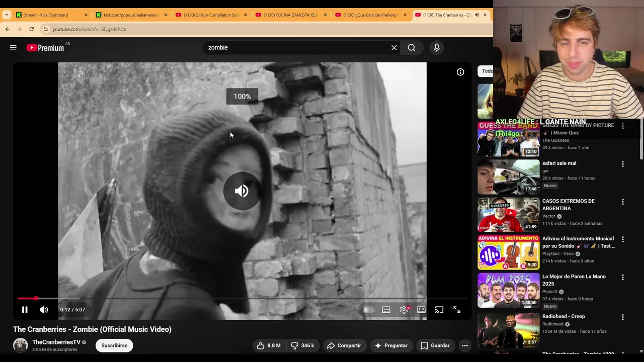Open the Radiohead - Creep title link
The height and width of the screenshot is (362, 644).
563,317
